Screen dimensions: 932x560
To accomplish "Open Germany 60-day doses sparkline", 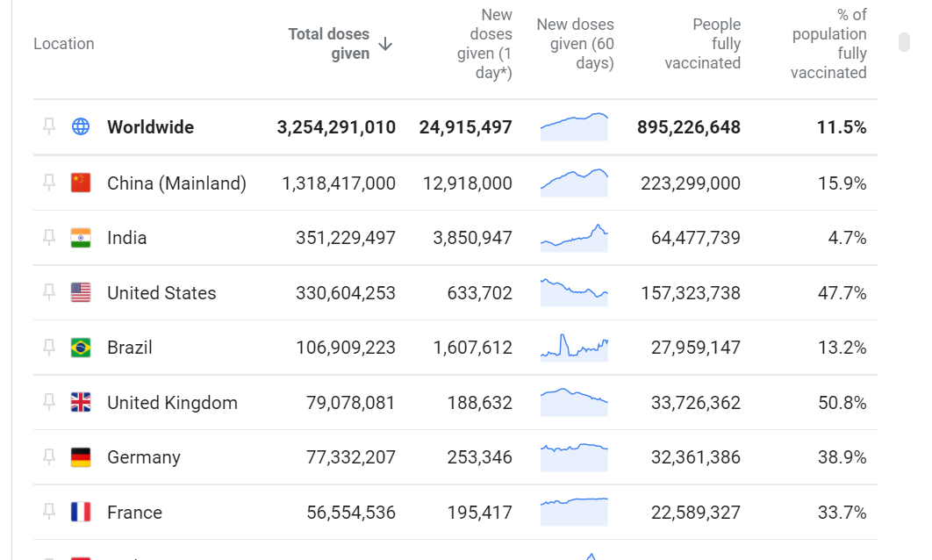I will pos(574,457).
